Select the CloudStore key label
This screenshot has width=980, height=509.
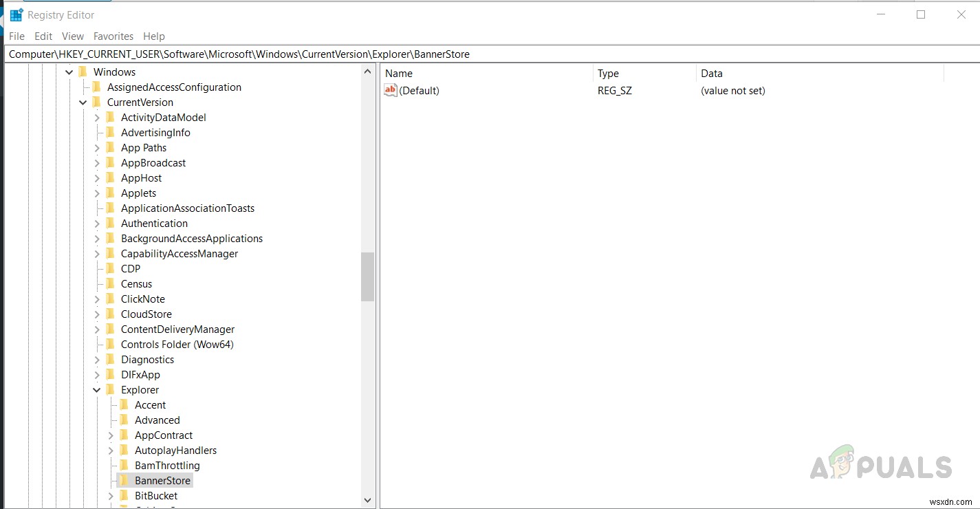click(146, 314)
